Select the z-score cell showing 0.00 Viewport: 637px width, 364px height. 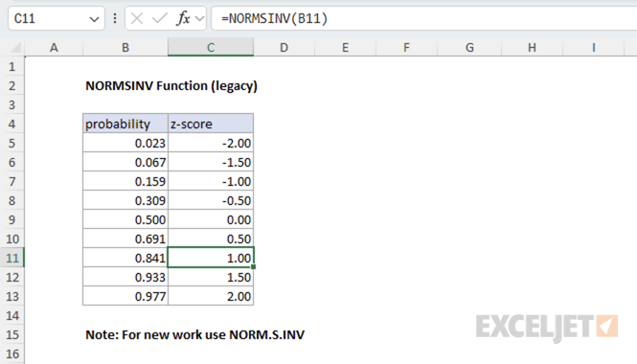click(211, 219)
